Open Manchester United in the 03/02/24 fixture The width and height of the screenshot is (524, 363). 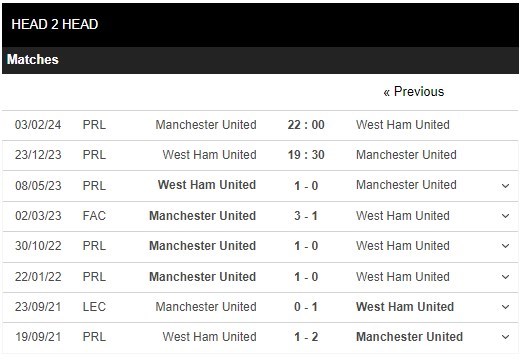(x=206, y=125)
